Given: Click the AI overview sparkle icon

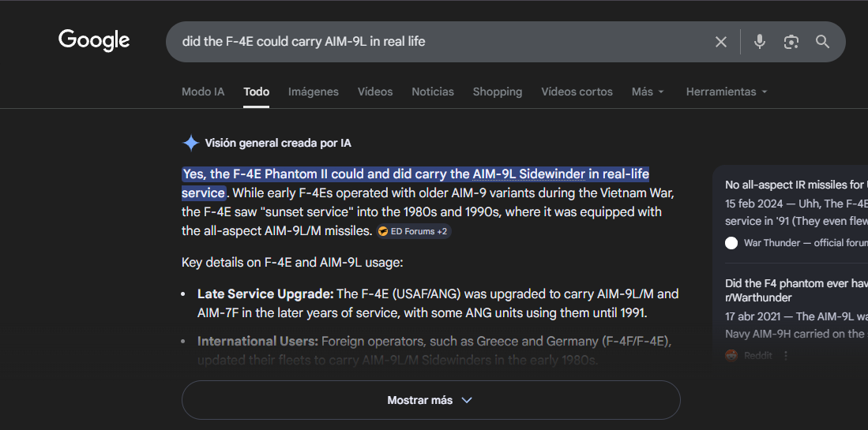Looking at the screenshot, I should 190,143.
